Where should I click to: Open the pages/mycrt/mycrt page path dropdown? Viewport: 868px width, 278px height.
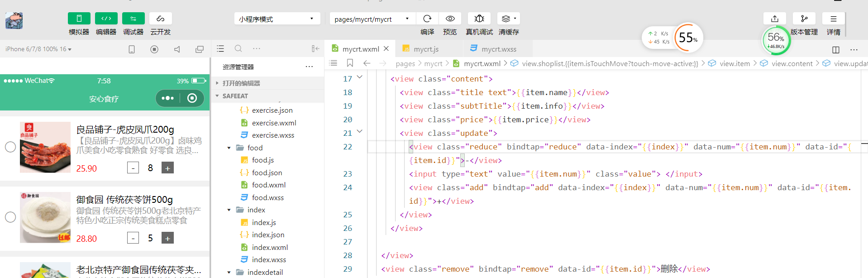click(x=372, y=19)
